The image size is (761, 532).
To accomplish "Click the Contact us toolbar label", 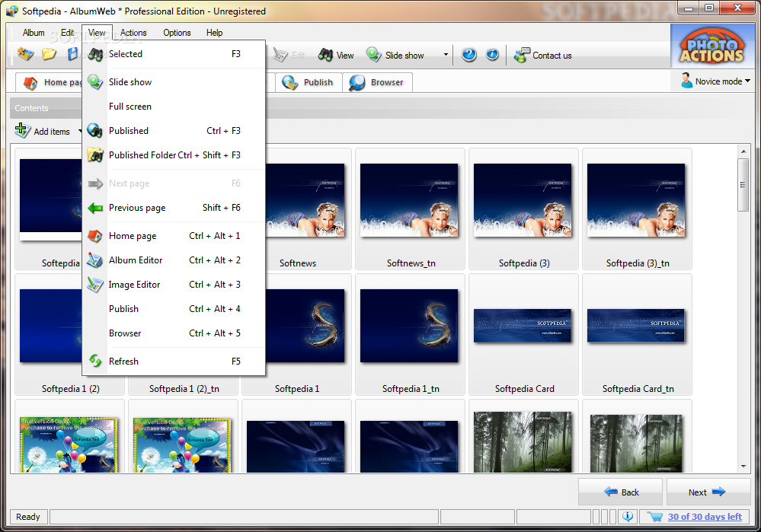I will click(552, 56).
